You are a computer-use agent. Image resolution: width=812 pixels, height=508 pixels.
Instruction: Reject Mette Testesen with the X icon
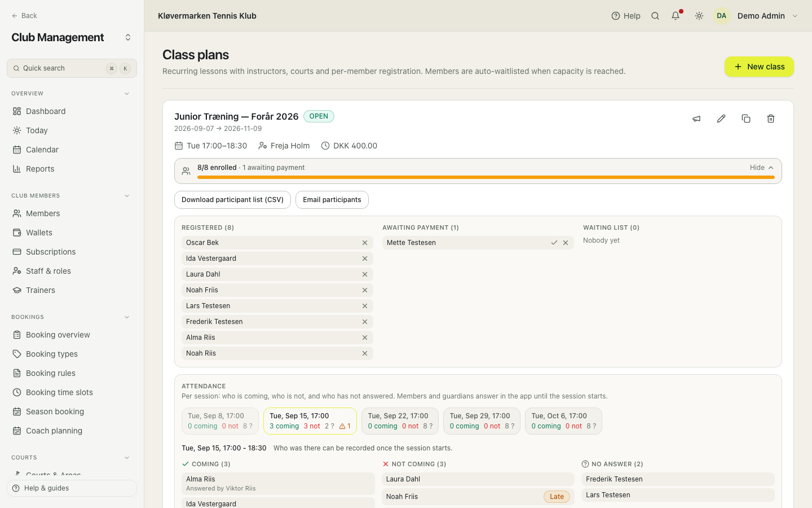pyautogui.click(x=566, y=243)
